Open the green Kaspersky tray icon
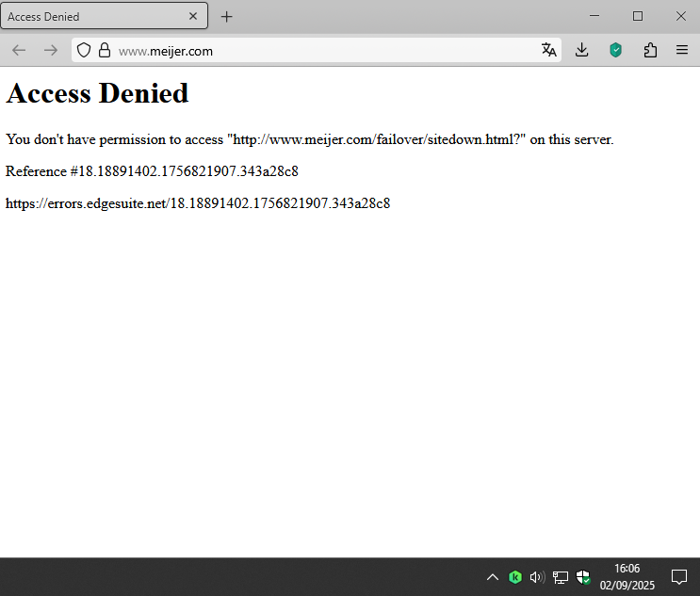The width and height of the screenshot is (700, 596). [515, 577]
